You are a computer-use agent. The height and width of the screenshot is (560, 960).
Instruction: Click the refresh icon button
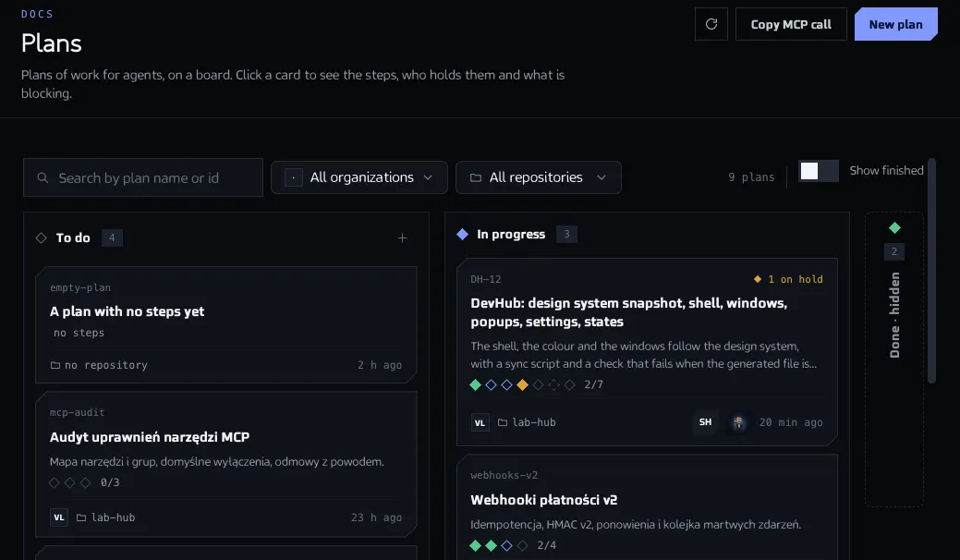(711, 24)
